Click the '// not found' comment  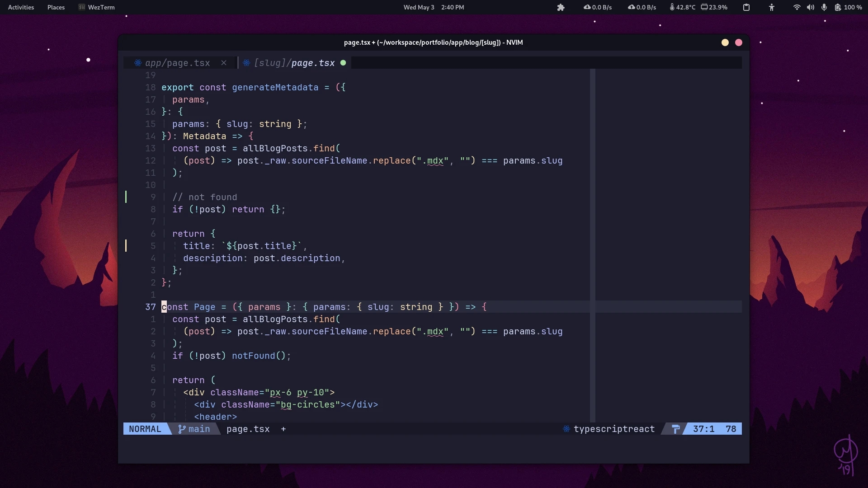coord(205,197)
